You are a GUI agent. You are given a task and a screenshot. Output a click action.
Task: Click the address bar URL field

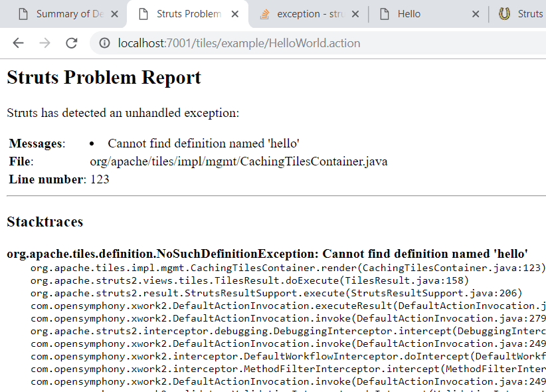click(x=318, y=43)
